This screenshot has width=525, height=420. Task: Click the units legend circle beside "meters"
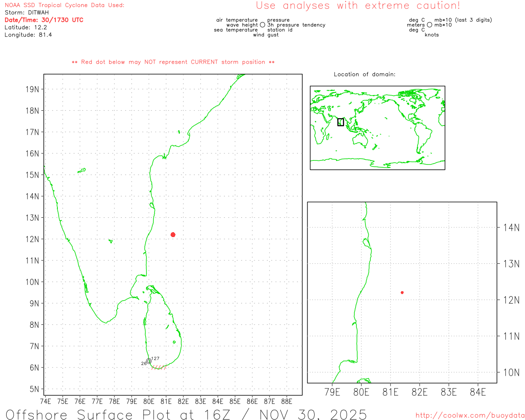click(x=429, y=25)
